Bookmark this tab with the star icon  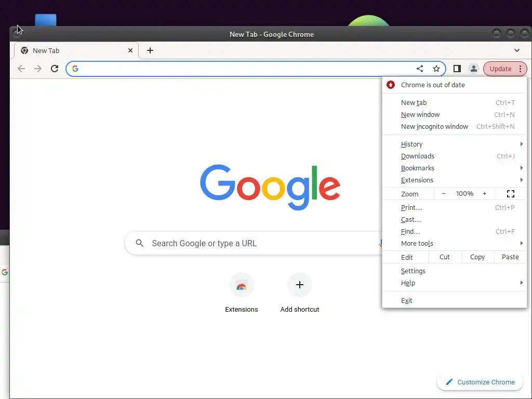436,69
